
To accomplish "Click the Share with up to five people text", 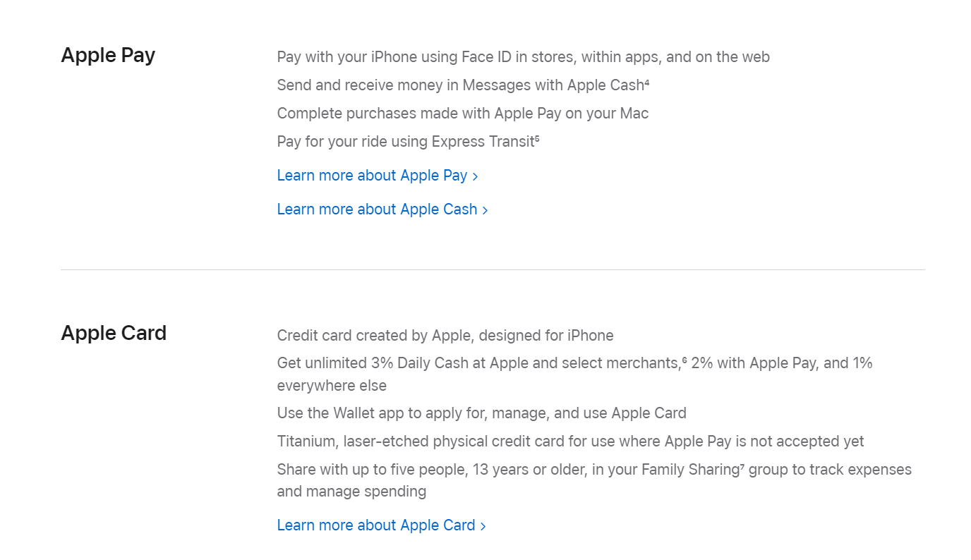I will [594, 480].
